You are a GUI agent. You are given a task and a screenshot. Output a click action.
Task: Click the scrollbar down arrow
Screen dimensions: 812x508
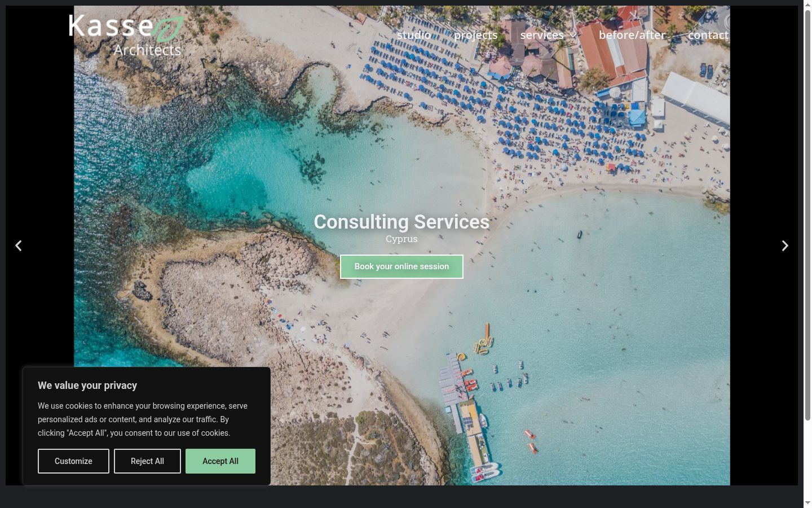807,502
